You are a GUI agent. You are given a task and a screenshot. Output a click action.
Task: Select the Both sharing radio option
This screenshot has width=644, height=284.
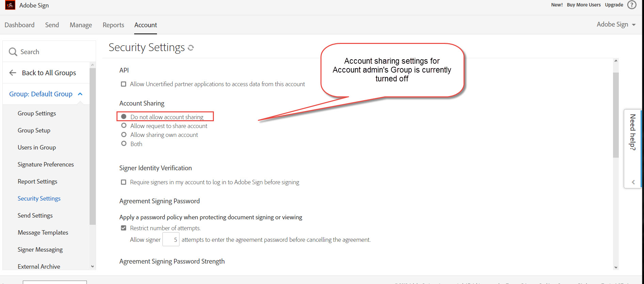coord(124,144)
